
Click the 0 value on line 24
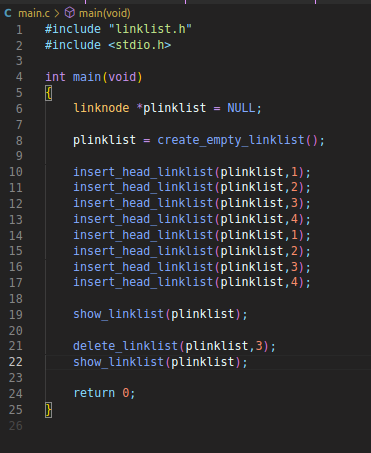tap(126, 393)
